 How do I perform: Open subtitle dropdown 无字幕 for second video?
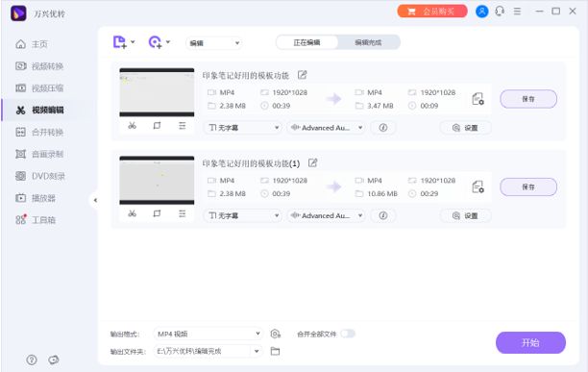[243, 215]
